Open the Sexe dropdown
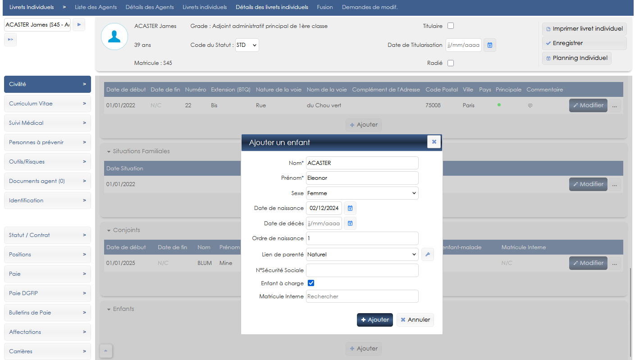 (362, 193)
